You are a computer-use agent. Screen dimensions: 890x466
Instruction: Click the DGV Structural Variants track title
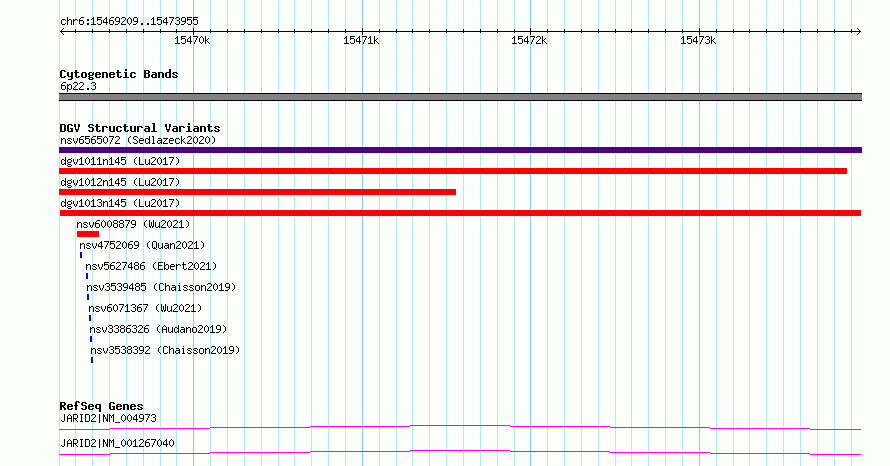click(140, 128)
